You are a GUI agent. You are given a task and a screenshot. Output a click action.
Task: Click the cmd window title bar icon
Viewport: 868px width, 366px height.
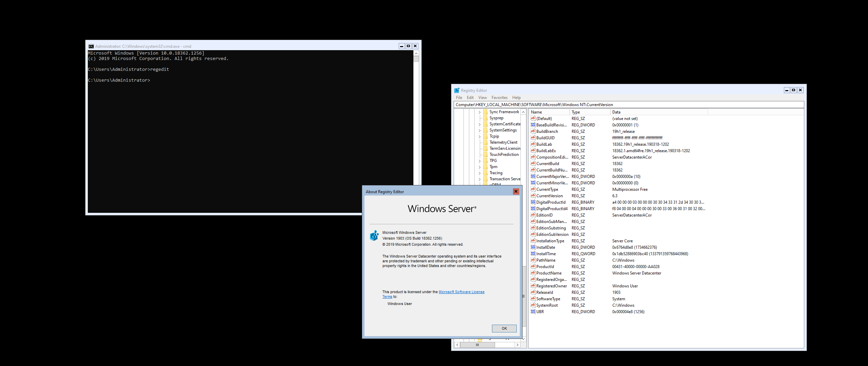(91, 46)
